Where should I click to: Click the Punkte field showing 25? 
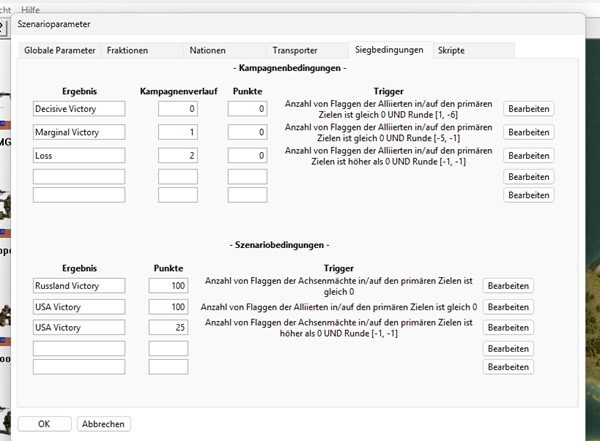(x=168, y=327)
